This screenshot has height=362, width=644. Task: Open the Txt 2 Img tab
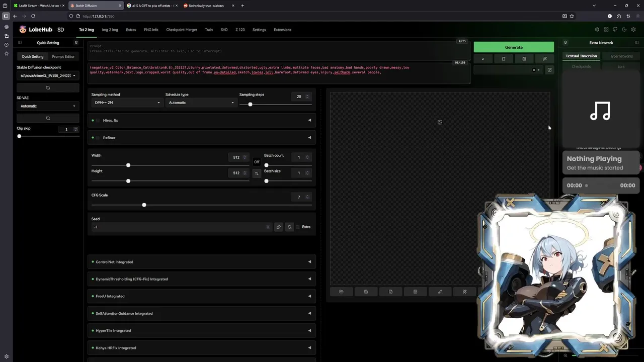coord(87,30)
